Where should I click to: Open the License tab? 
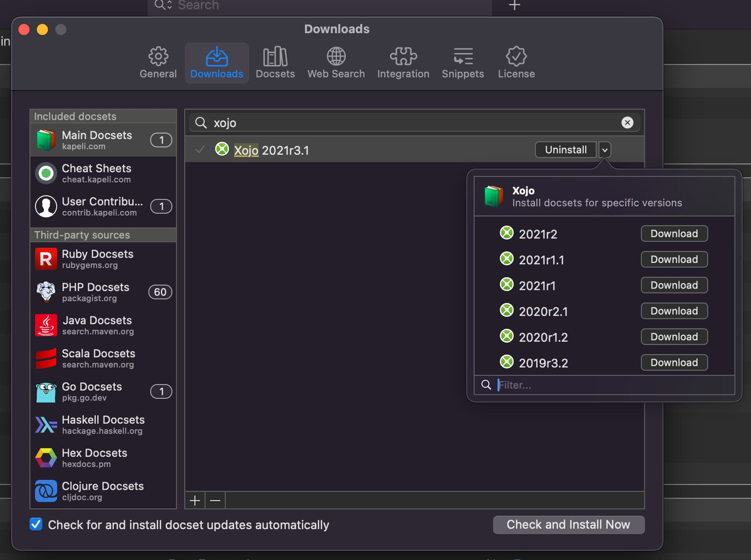pyautogui.click(x=516, y=63)
